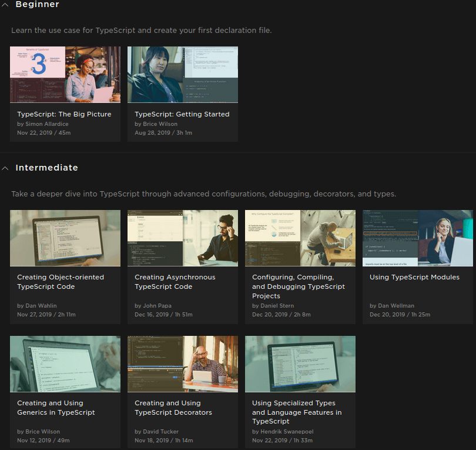Collapse the Beginner section chevron
The height and width of the screenshot is (450, 476).
click(5, 5)
